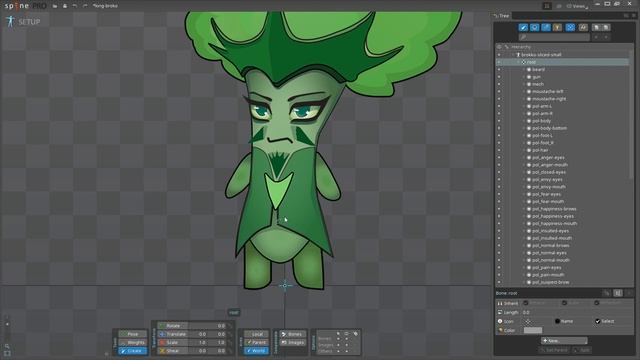Click the SETUP mode figure icon
The width and height of the screenshot is (640, 360).
pos(10,21)
